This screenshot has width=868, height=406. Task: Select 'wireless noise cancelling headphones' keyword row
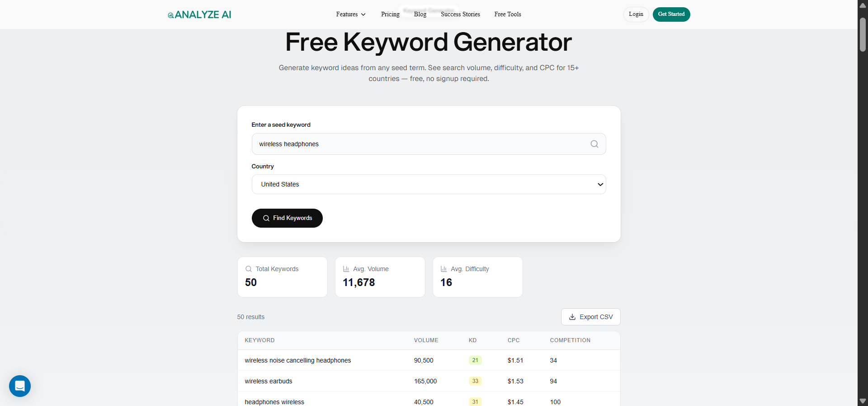[x=429, y=360]
